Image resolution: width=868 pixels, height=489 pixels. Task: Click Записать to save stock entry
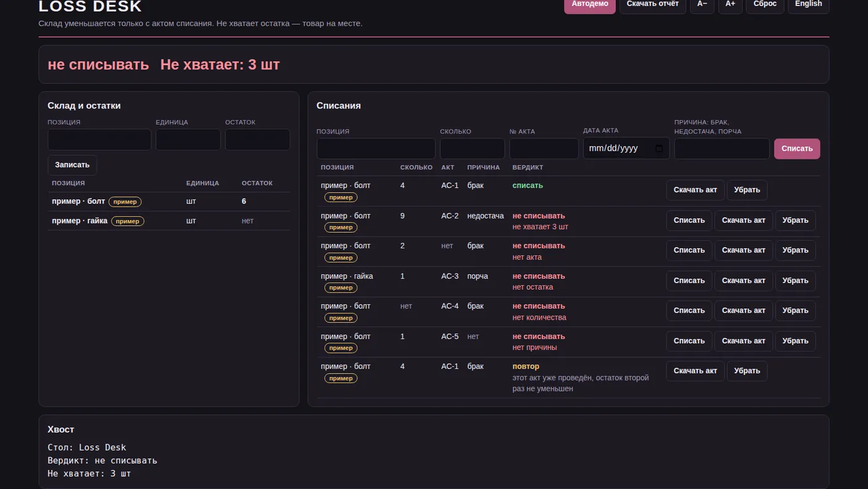point(73,165)
